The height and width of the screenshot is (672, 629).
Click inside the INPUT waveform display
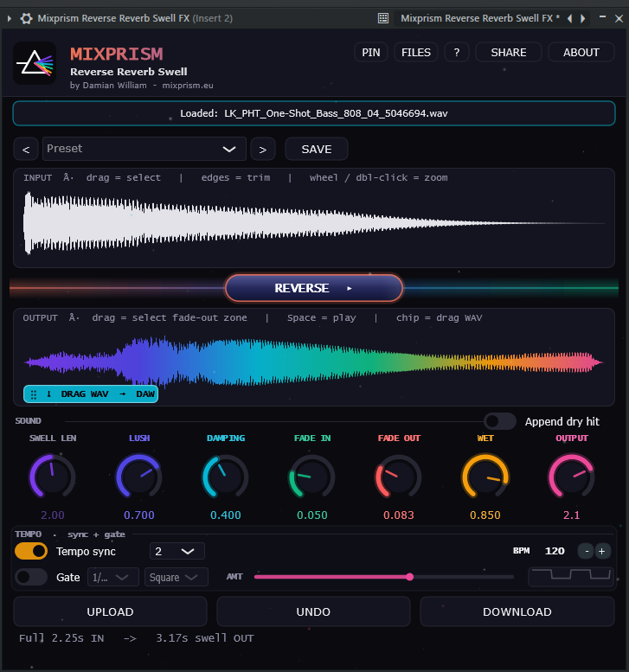pos(314,223)
